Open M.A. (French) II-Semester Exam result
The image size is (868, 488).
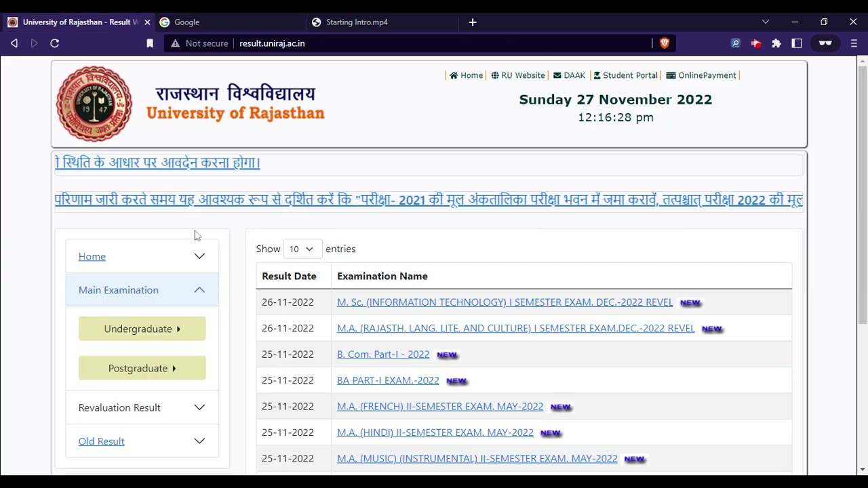pos(440,407)
